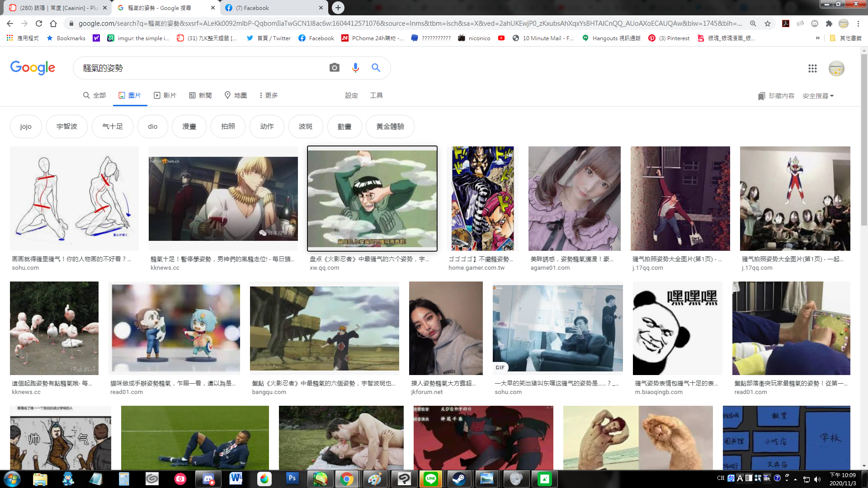Open the 工具 tools button

[377, 95]
